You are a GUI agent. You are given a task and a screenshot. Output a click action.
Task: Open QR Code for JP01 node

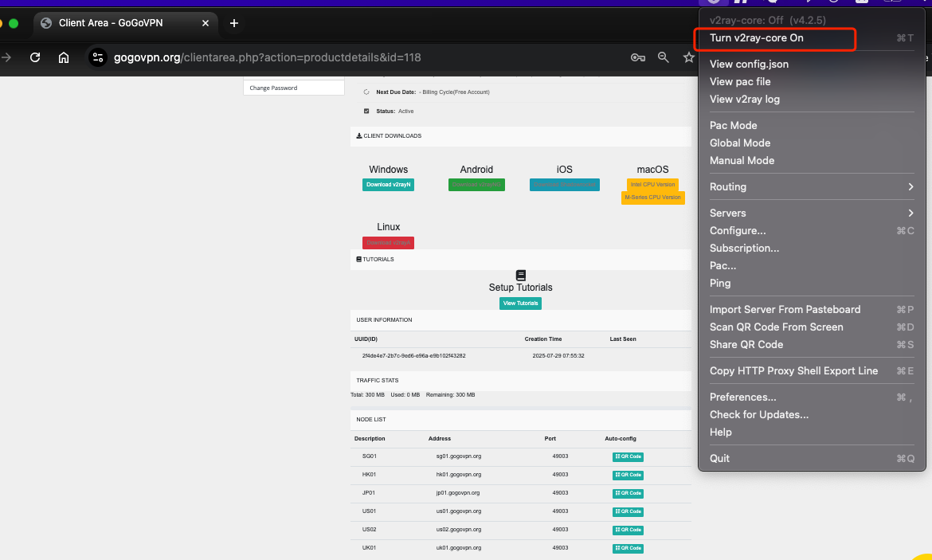[628, 493]
